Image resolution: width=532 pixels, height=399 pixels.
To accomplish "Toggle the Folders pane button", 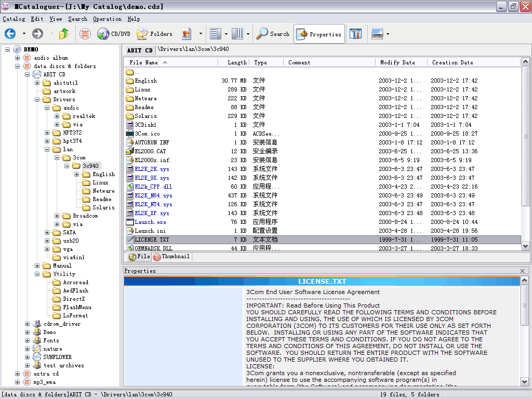I will pos(154,34).
